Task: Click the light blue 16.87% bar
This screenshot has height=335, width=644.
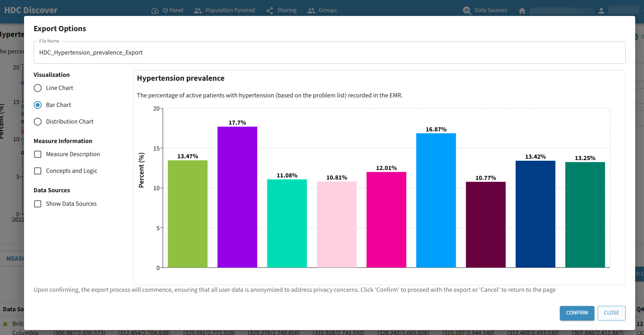Action: pyautogui.click(x=436, y=200)
